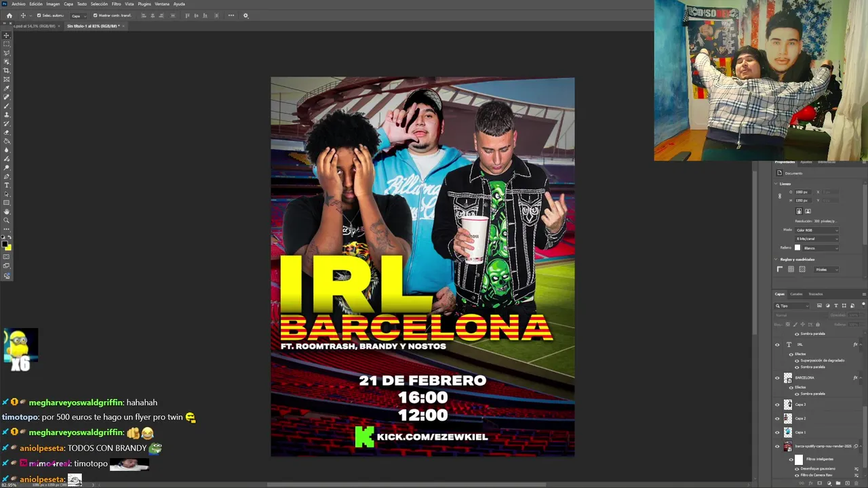This screenshot has width=868, height=488.
Task: Toggle grid icon in Properties panel
Action: pyautogui.click(x=791, y=269)
